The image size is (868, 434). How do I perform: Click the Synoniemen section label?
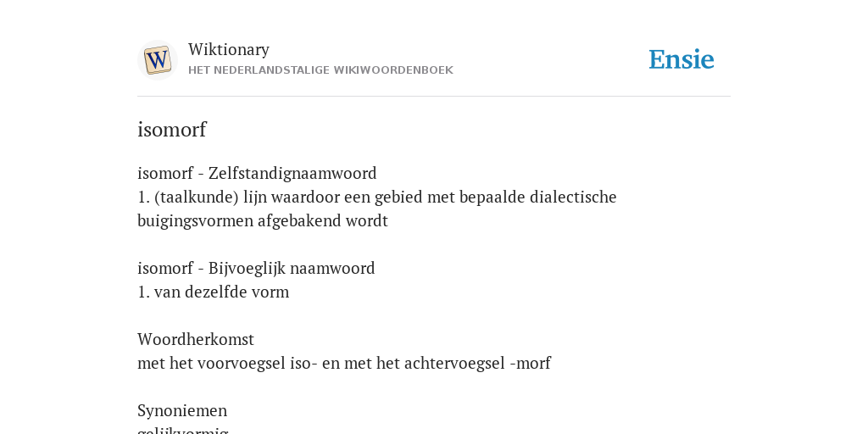click(x=182, y=411)
